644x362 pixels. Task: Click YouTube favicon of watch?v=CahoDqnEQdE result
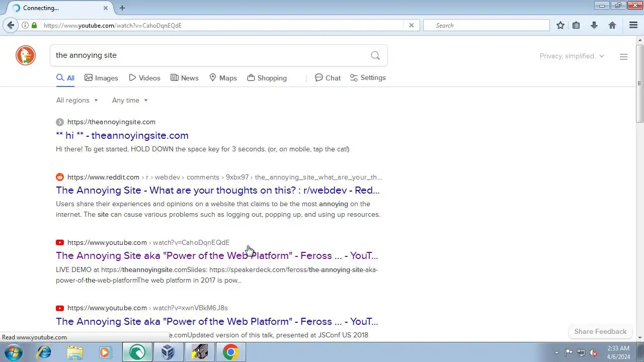(x=60, y=242)
